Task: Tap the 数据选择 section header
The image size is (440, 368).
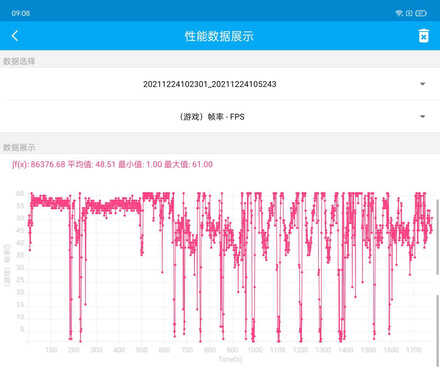Action: 19,61
